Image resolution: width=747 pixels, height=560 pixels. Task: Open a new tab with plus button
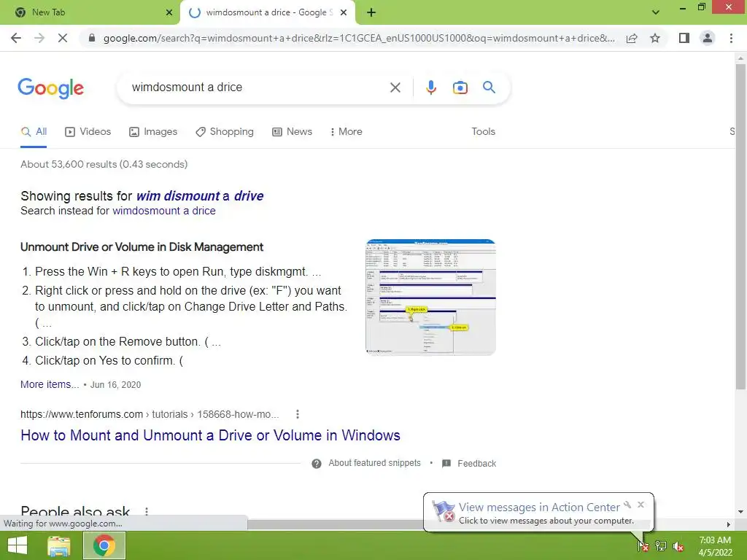[371, 12]
